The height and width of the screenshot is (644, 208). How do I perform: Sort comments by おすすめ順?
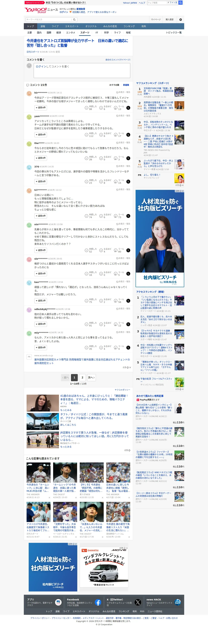coord(114,85)
